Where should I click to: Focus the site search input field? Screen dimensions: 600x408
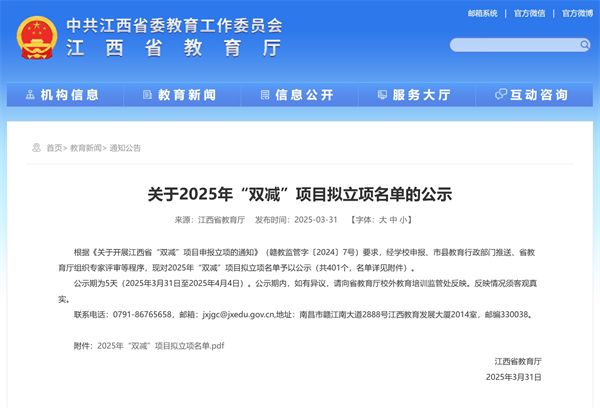(x=510, y=45)
